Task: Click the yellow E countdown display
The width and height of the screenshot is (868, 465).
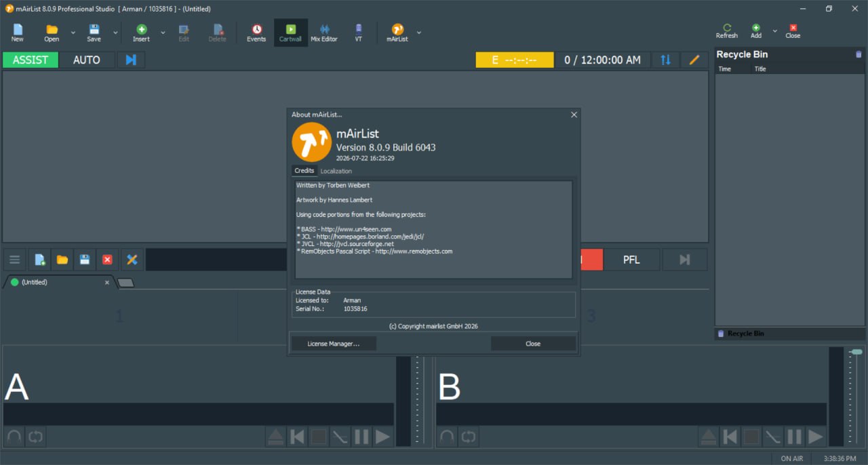Action: [x=514, y=60]
